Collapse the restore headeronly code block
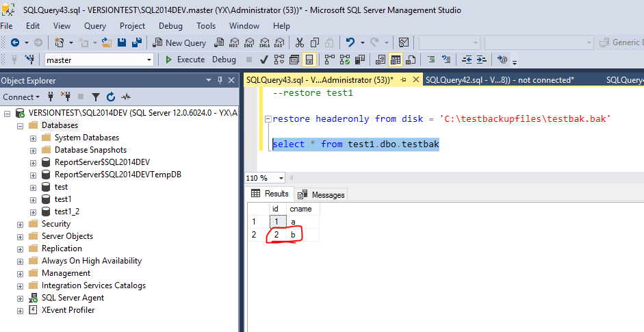The height and width of the screenshot is (332, 644). click(268, 119)
